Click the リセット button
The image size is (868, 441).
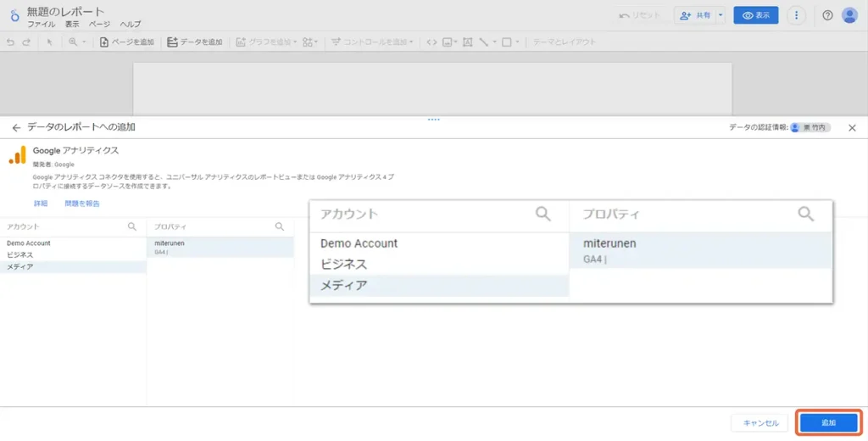click(639, 15)
